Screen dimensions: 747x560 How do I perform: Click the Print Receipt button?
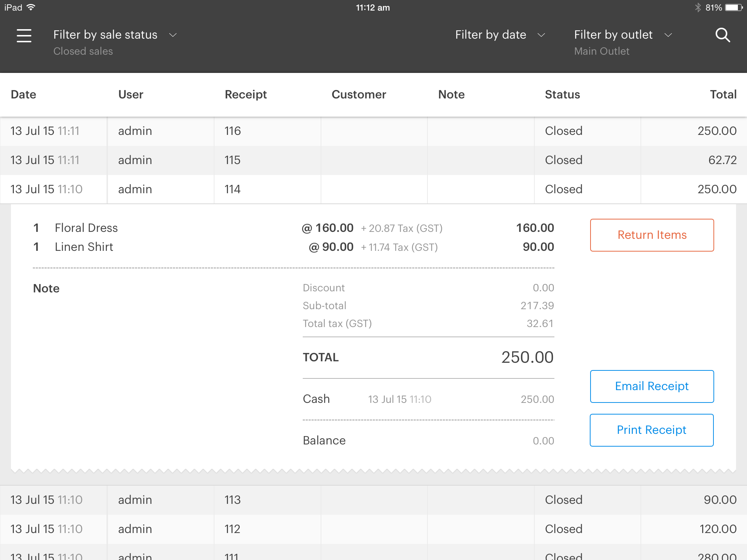coord(651,430)
